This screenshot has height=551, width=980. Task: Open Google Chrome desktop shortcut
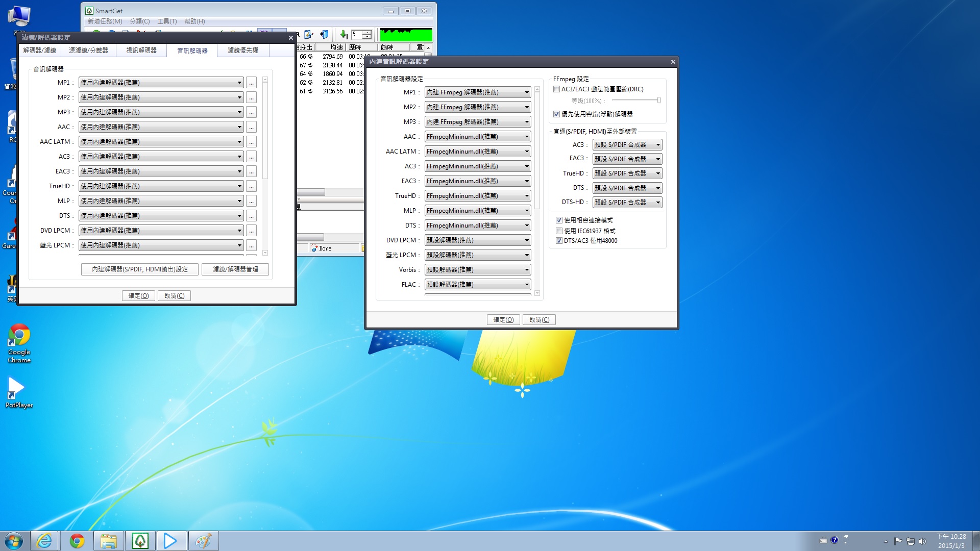point(19,343)
